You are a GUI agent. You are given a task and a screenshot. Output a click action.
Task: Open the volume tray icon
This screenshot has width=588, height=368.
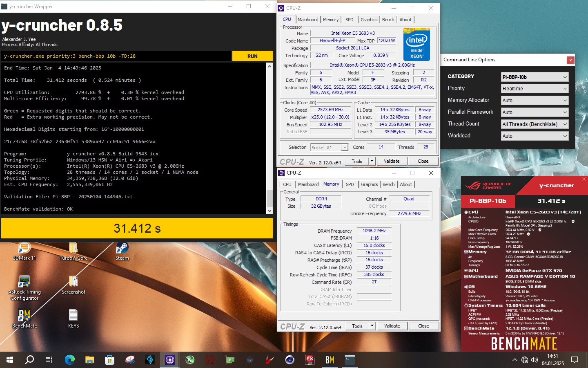point(535,360)
